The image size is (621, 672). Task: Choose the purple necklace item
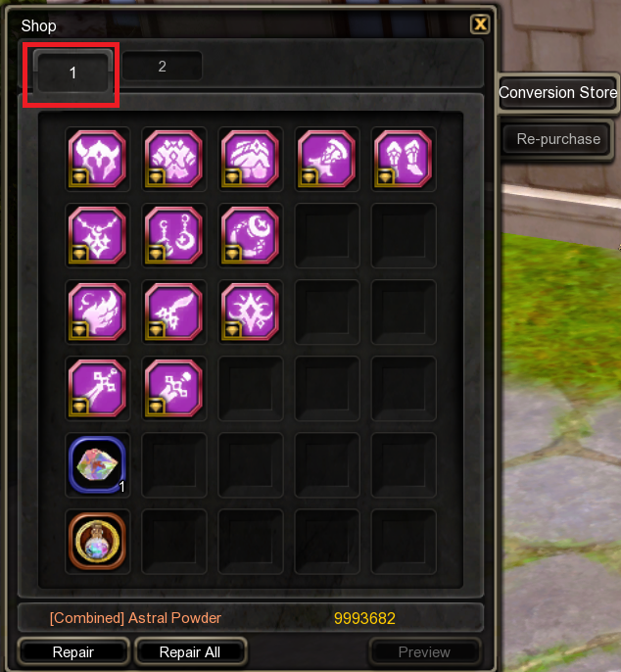(97, 235)
